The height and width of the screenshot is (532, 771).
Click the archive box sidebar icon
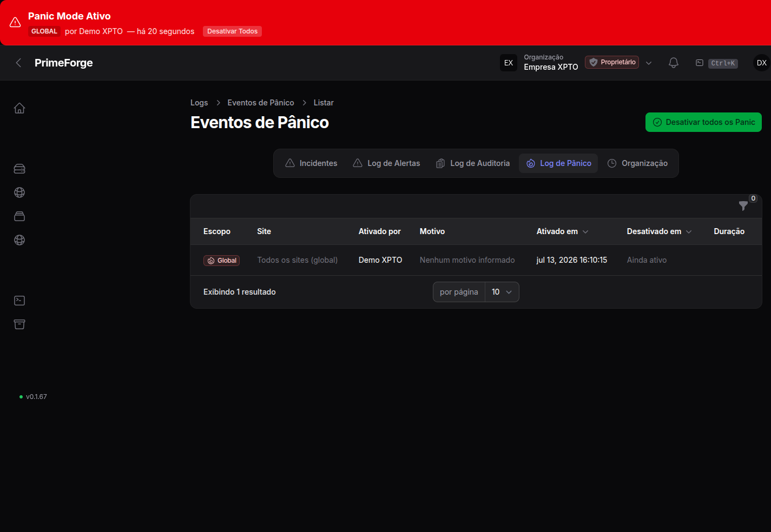tap(19, 324)
